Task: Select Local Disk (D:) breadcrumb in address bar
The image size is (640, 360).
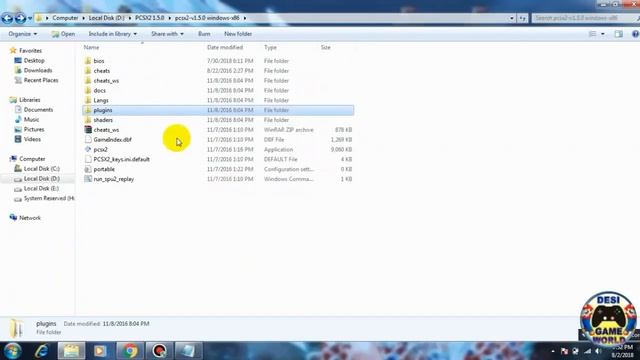Action: point(107,18)
